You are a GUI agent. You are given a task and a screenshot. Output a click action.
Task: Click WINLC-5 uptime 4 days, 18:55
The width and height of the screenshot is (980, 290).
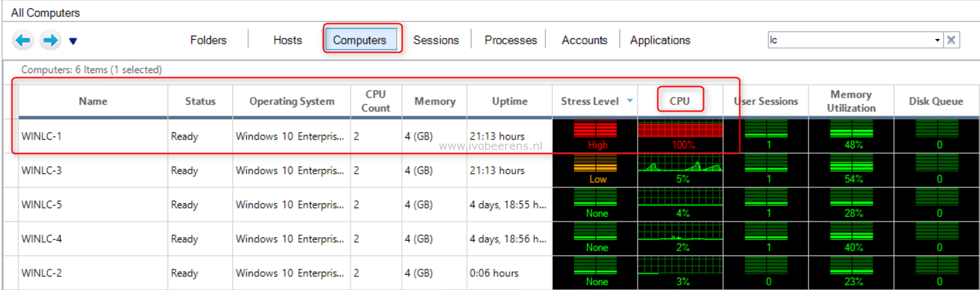click(508, 205)
